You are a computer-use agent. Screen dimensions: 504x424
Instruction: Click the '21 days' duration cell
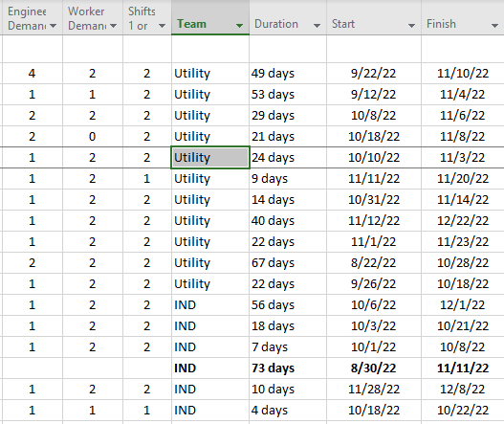(288, 137)
